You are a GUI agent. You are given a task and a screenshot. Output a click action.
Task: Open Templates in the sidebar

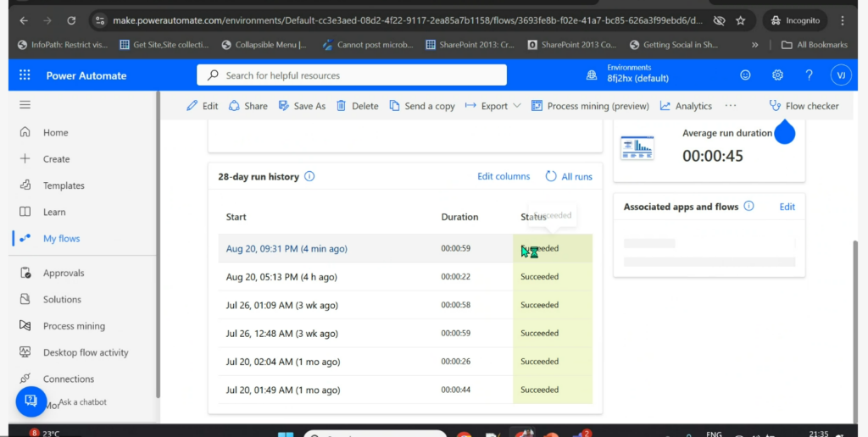click(64, 185)
